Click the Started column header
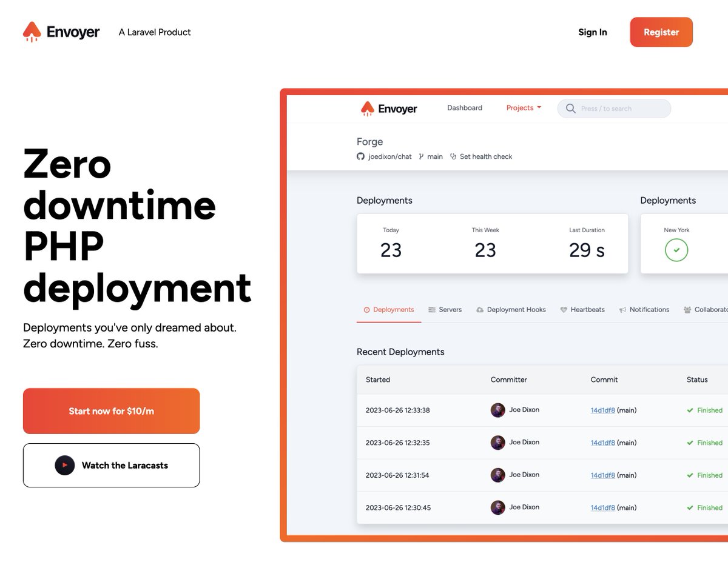 pos(378,380)
